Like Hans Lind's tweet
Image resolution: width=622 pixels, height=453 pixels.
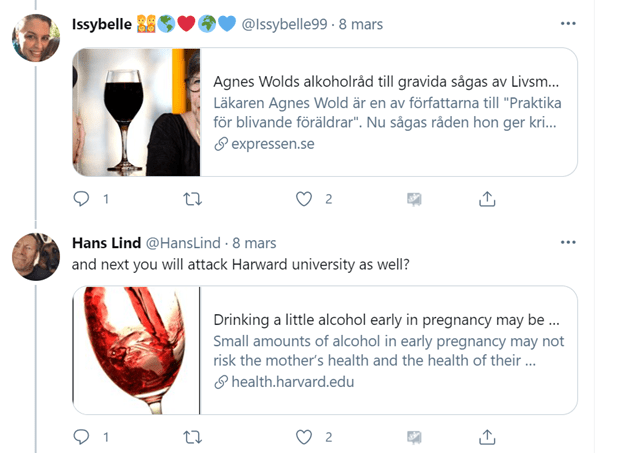coord(305,437)
